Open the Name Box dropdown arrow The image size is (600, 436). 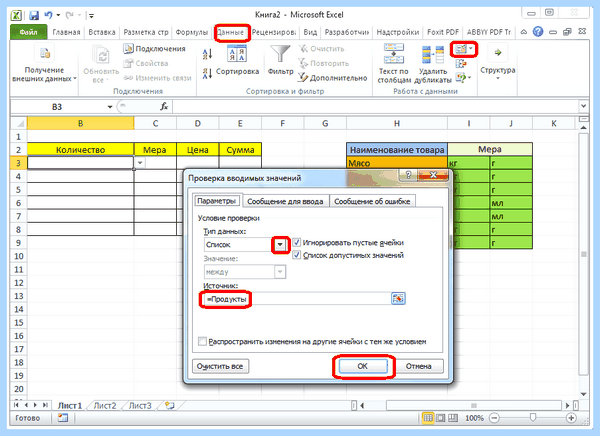110,107
